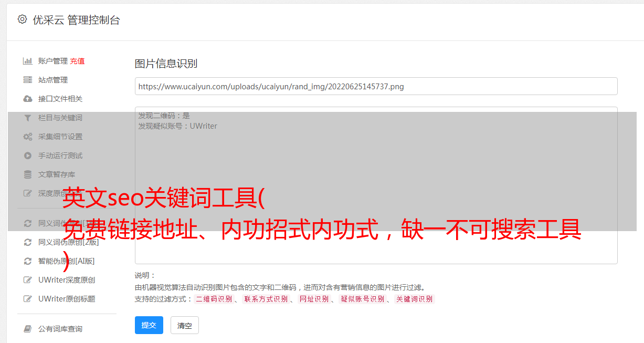Click the book icon for 公有词库查询
This screenshot has width=644, height=343.
coord(28,329)
